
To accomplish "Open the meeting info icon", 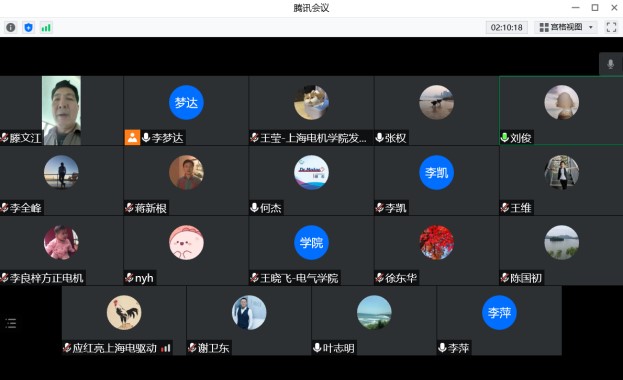I will [11, 27].
